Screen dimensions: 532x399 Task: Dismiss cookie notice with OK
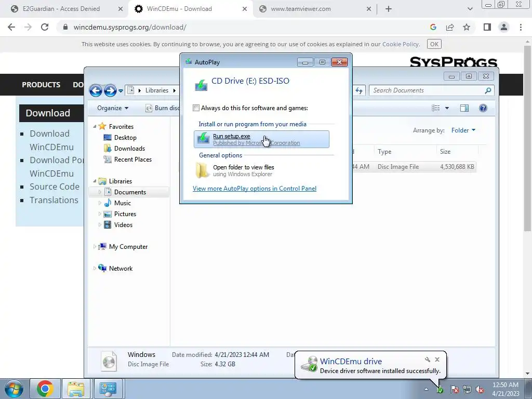click(434, 44)
